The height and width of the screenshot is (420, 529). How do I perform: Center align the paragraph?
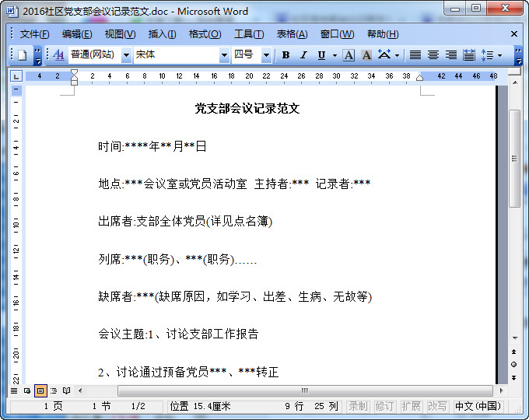pyautogui.click(x=433, y=54)
